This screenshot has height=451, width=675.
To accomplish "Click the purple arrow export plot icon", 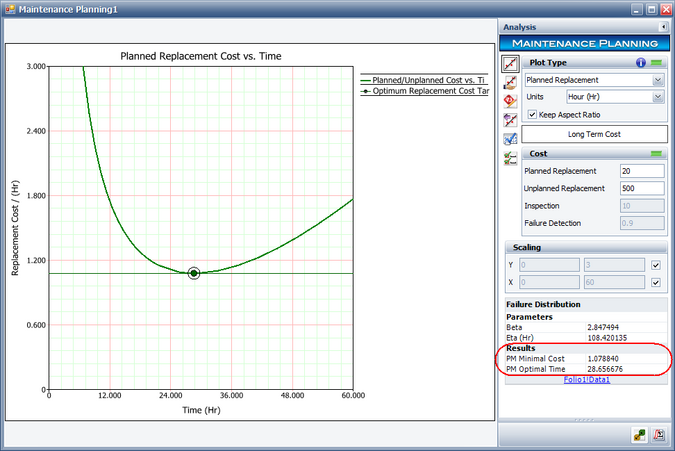I will (x=511, y=120).
